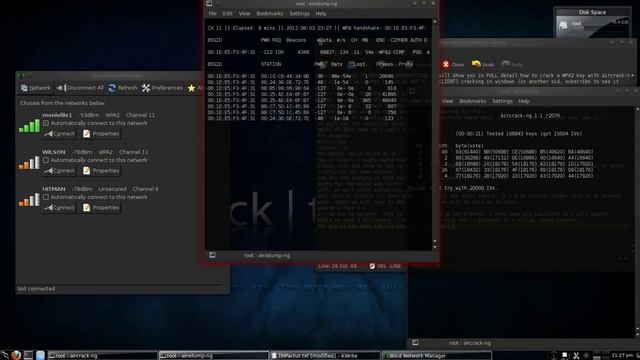640x360 pixels.
Task: Toggle auto-connect checkbox for WILSON
Action: tap(46, 160)
